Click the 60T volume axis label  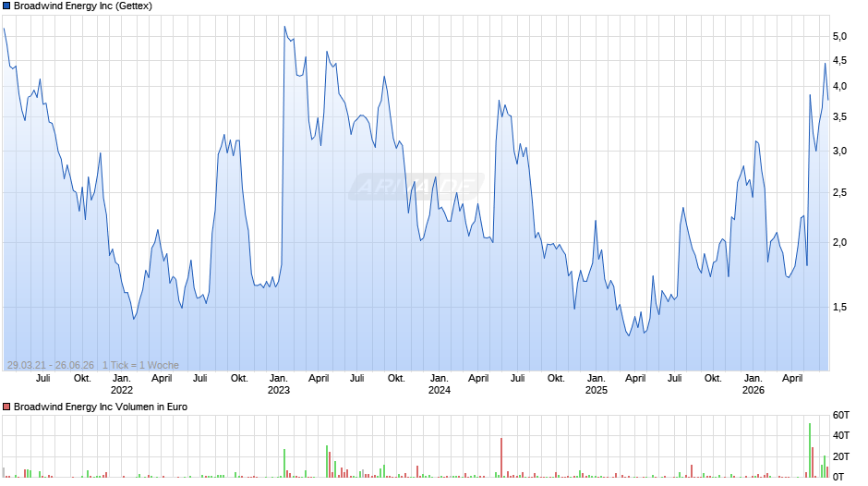pyautogui.click(x=841, y=415)
